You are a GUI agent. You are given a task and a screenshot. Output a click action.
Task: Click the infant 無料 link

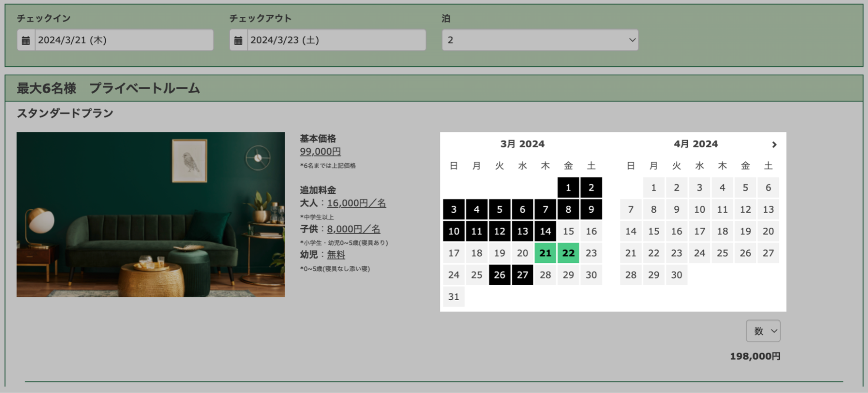[336, 255]
